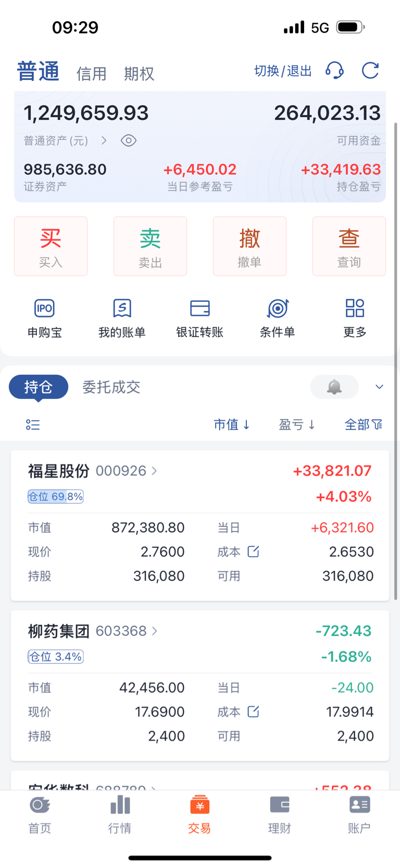This screenshot has width=400, height=868.
Task: Open 柳药集团 stock detail chevron
Action: [154, 631]
